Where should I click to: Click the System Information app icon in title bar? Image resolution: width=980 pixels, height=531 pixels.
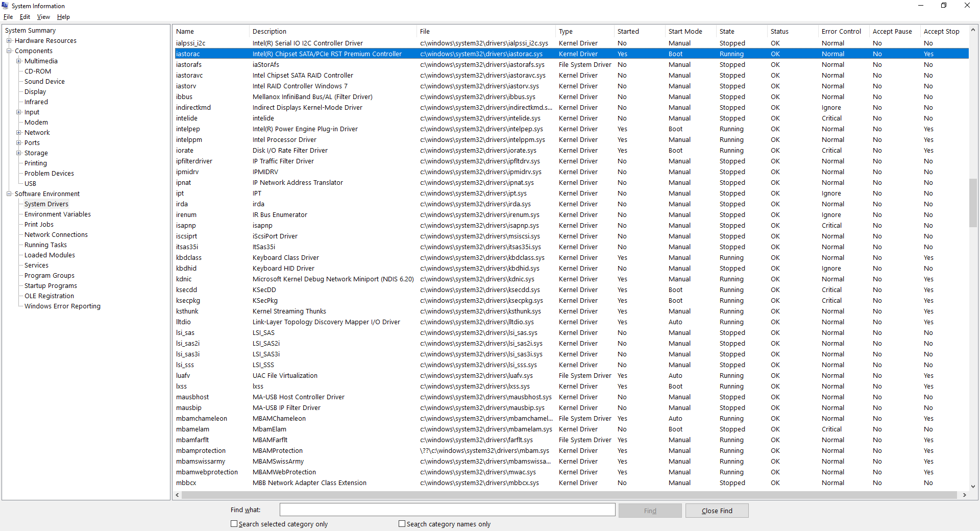coord(5,6)
